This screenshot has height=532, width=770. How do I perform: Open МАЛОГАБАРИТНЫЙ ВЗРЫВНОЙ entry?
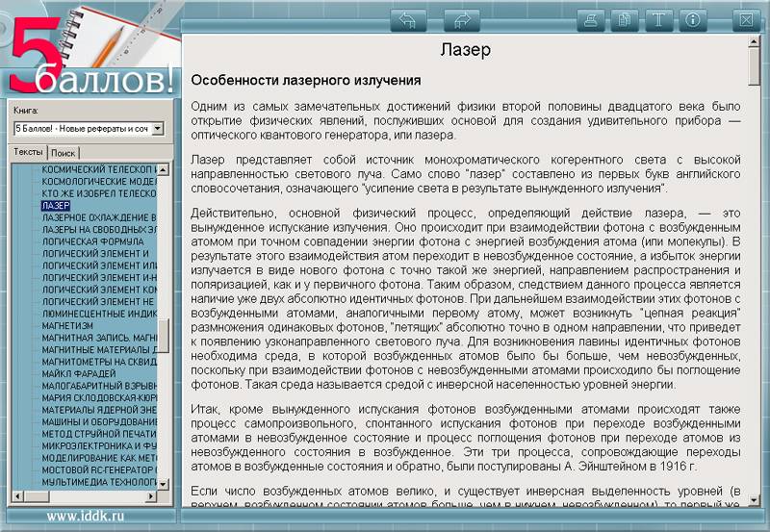point(99,386)
